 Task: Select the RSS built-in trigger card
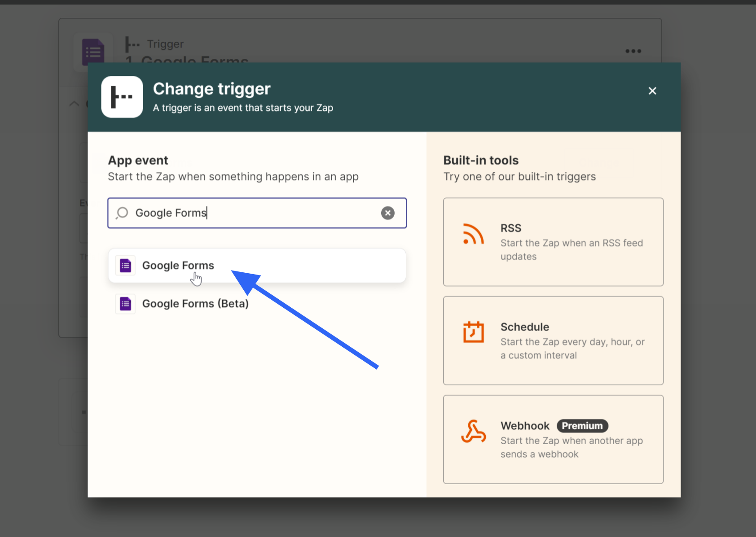[553, 242]
